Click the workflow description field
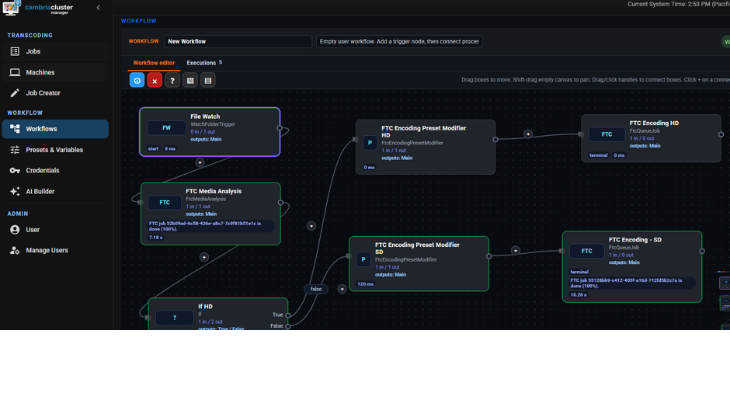The image size is (730, 400). point(399,41)
